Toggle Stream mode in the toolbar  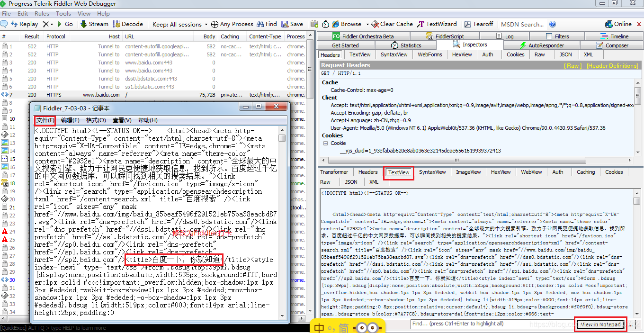click(x=94, y=24)
